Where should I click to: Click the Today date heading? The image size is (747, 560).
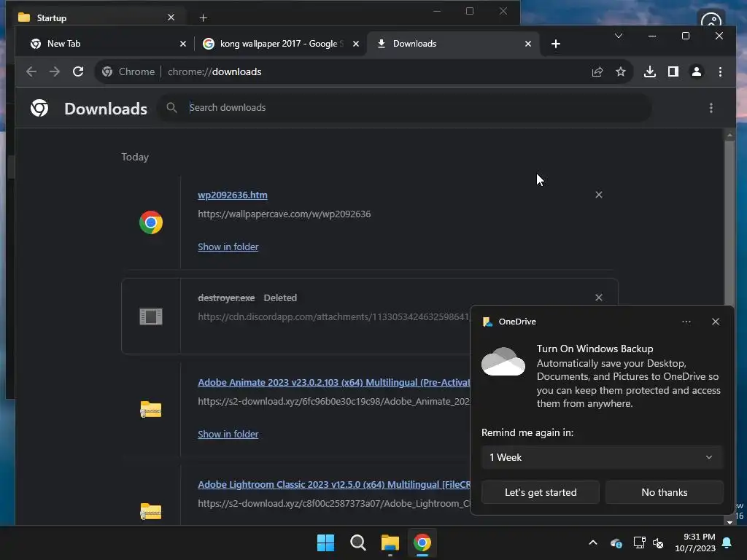pyautogui.click(x=135, y=157)
